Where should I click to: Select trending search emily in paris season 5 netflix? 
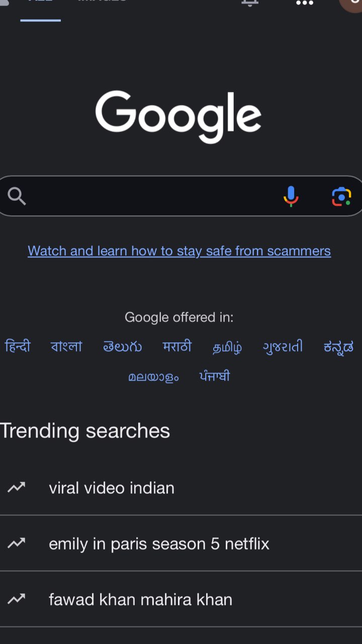(181, 543)
